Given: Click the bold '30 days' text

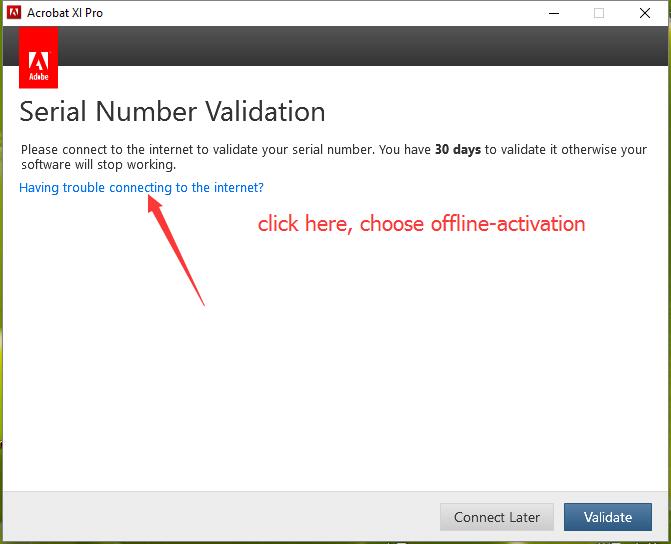Looking at the screenshot, I should pos(457,150).
